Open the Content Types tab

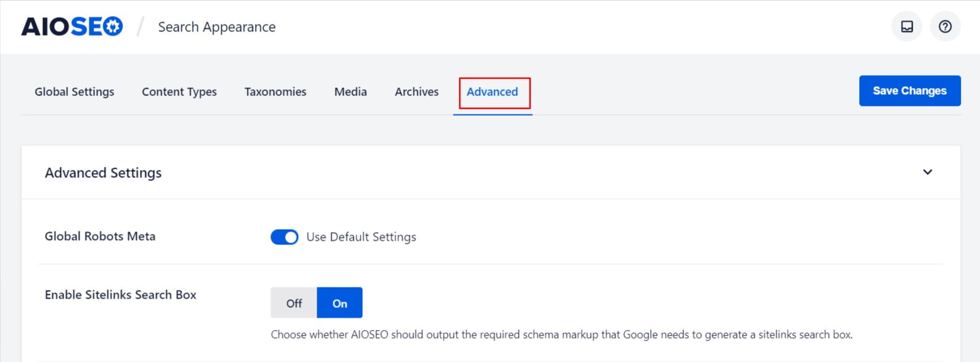[x=179, y=92]
